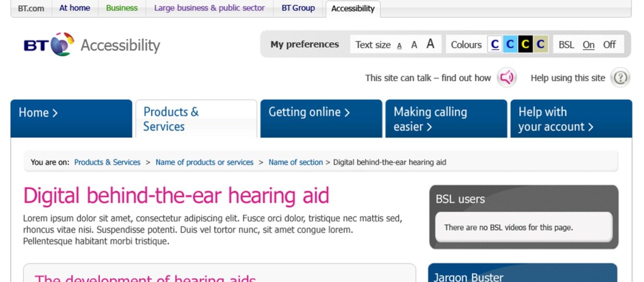644x282 pixels.
Task: Open Making calling easier navigation item
Action: (x=446, y=118)
